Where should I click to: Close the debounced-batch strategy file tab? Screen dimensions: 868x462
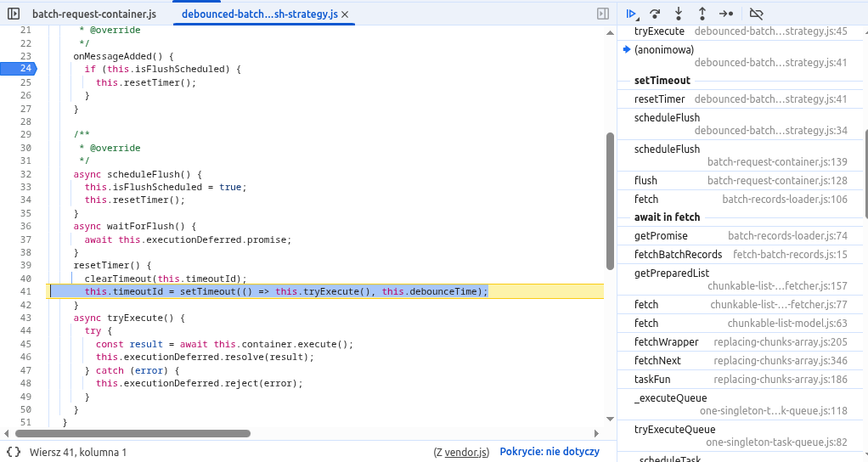(344, 14)
